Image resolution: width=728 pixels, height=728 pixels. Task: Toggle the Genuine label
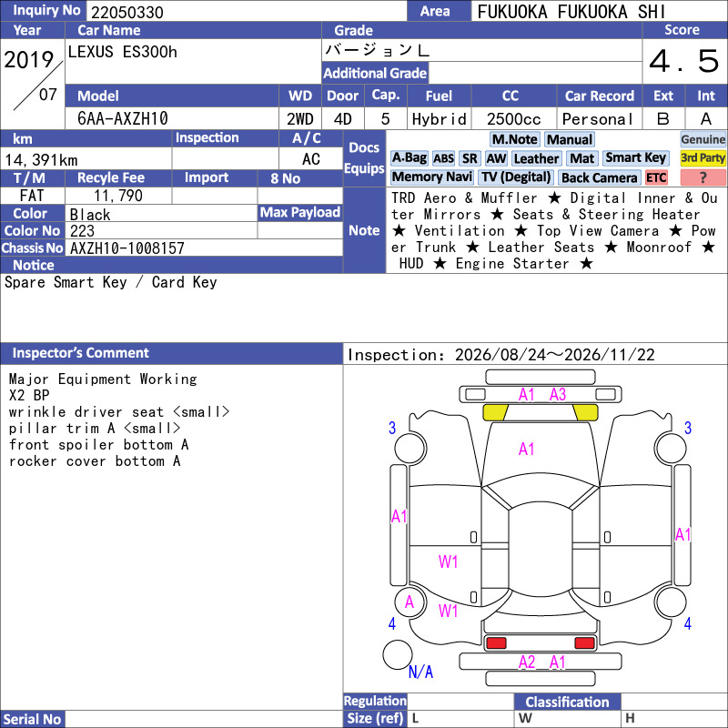(x=703, y=139)
